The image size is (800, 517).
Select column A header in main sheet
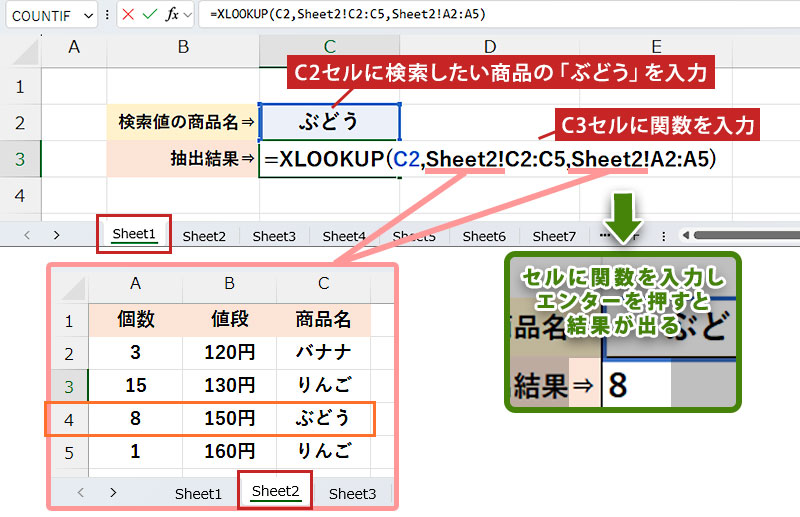pyautogui.click(x=74, y=47)
